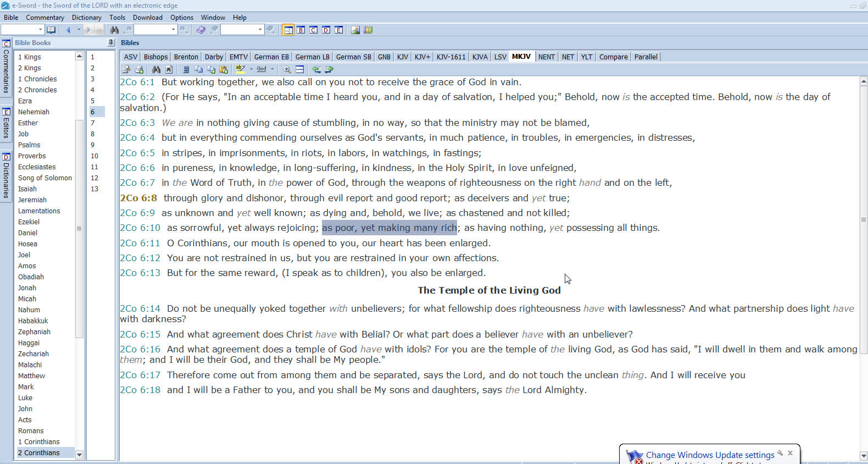Open the Options menu
The height and width of the screenshot is (464, 868).
tap(182, 18)
